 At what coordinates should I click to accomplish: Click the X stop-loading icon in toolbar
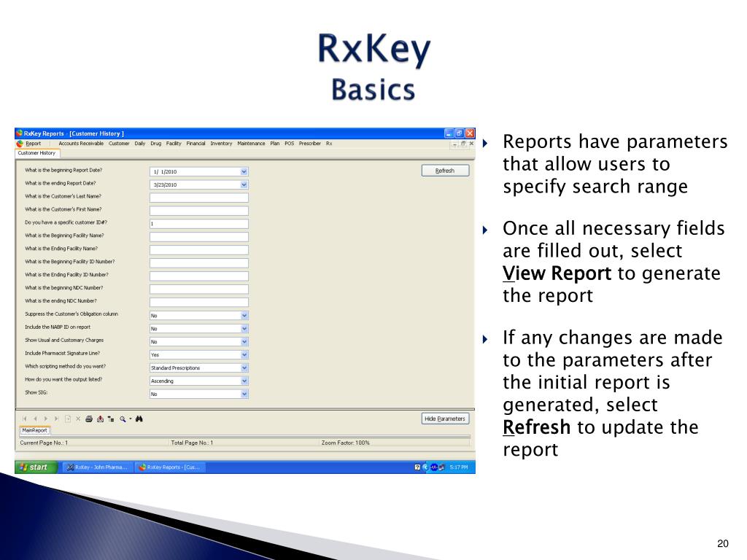(78, 419)
